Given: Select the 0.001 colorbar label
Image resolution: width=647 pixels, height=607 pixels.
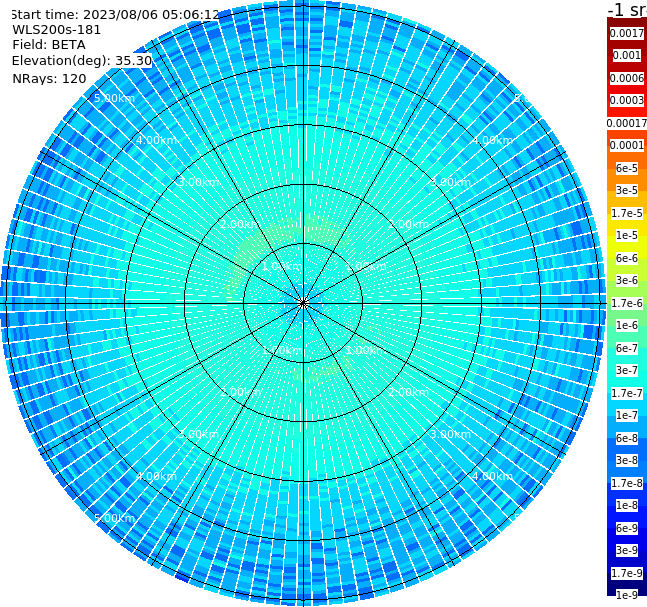Looking at the screenshot, I should click(627, 55).
